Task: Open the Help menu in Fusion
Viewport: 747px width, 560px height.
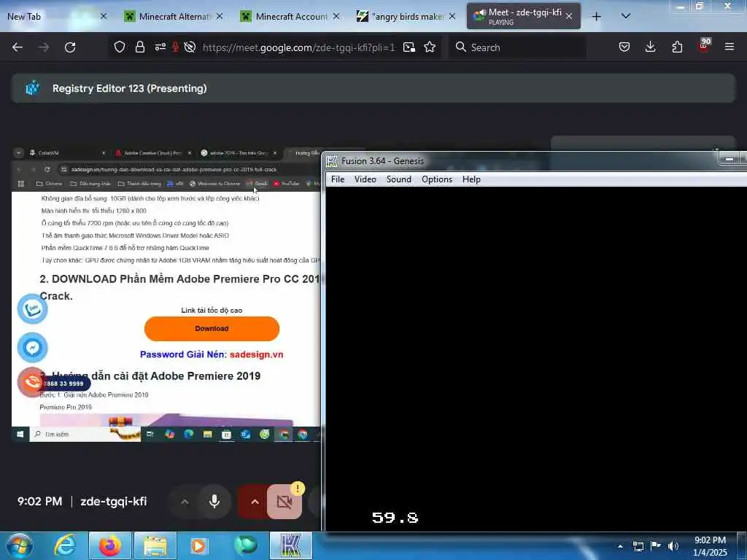Action: click(471, 179)
